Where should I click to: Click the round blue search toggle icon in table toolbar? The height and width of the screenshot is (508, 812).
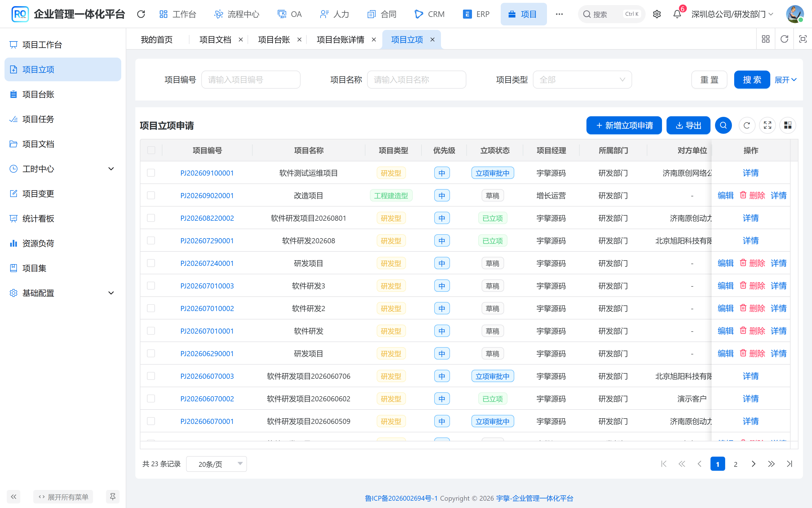(723, 125)
